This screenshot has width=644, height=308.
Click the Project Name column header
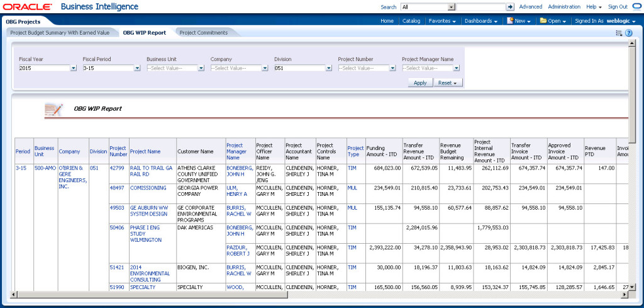pyautogui.click(x=145, y=151)
